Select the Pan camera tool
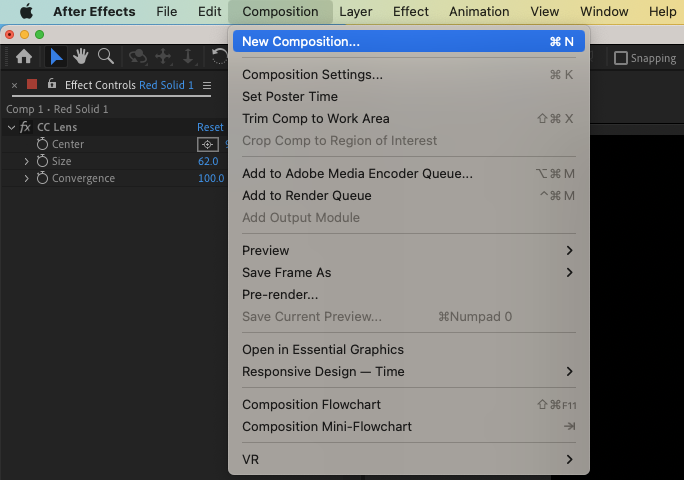 coord(163,57)
